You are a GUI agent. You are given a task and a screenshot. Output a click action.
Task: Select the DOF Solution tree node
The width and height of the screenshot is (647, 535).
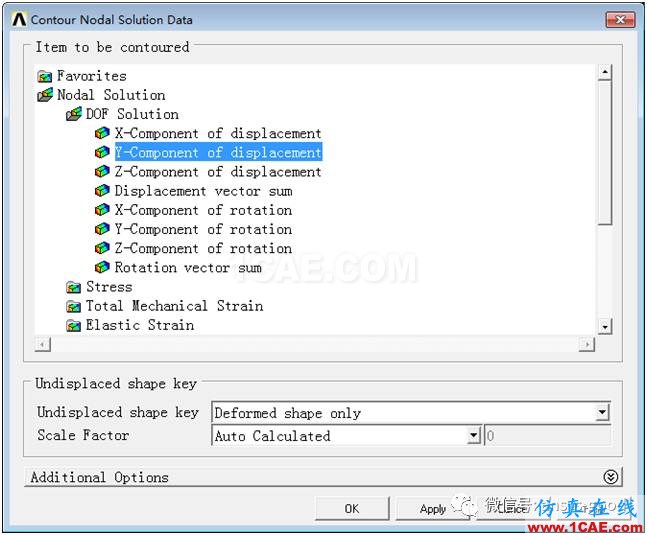pos(132,114)
